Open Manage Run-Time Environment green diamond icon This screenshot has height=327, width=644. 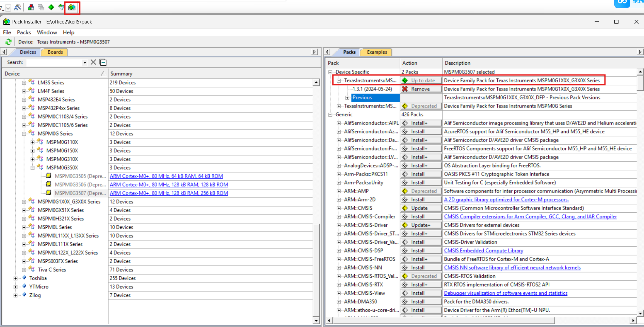[51, 7]
